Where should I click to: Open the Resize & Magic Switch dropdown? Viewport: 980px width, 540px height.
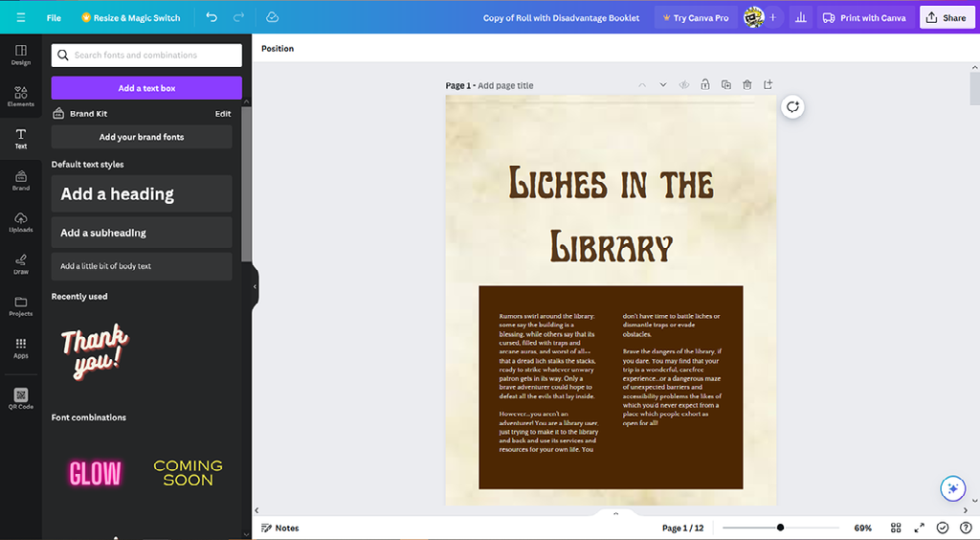(x=130, y=17)
